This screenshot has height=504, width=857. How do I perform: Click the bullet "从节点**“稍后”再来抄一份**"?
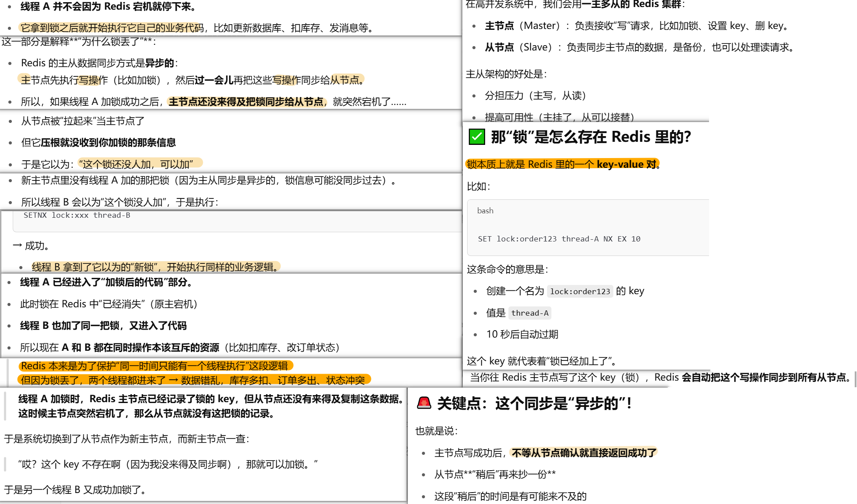coord(495,475)
